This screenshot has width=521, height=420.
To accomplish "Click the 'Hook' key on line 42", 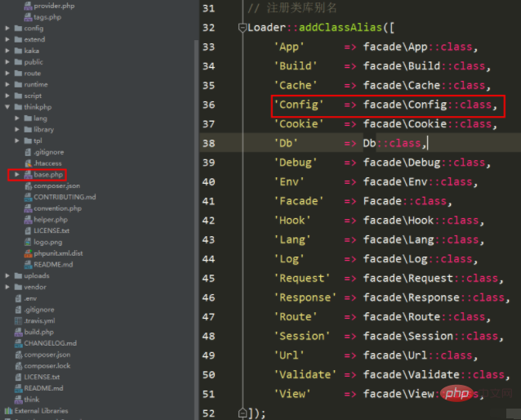I will tap(292, 221).
